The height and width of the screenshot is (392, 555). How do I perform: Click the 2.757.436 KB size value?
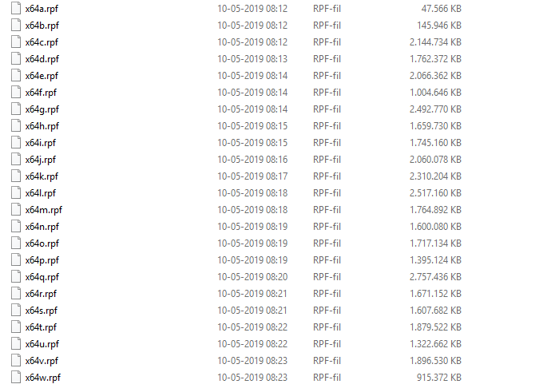pos(435,277)
